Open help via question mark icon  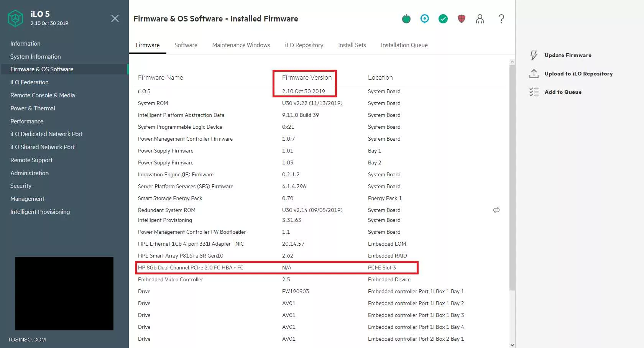click(x=501, y=19)
